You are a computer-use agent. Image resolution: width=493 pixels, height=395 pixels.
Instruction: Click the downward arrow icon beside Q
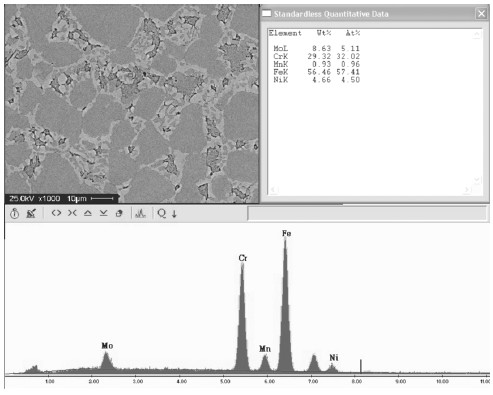pos(174,214)
